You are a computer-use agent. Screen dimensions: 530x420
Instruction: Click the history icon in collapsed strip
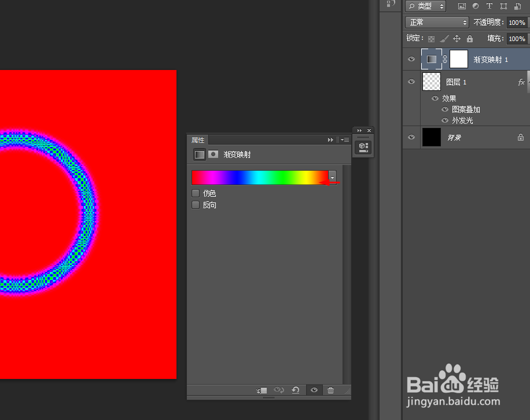(391, 3)
